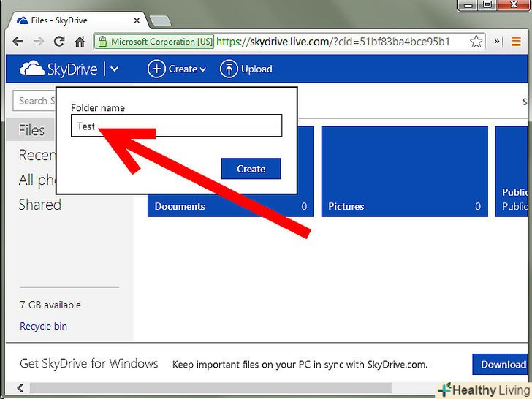Viewport: 532px width, 399px height.
Task: Select the Files - SkyDrive tab
Action: (79, 20)
